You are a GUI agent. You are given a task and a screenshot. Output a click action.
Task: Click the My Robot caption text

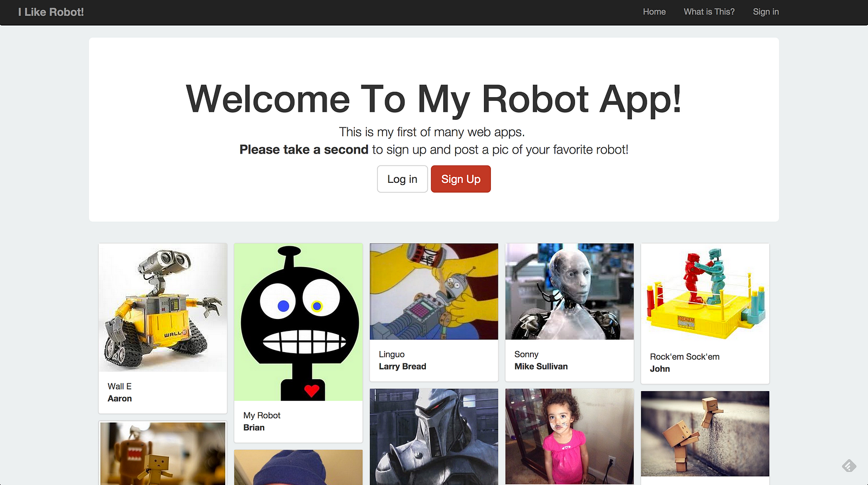coord(262,416)
